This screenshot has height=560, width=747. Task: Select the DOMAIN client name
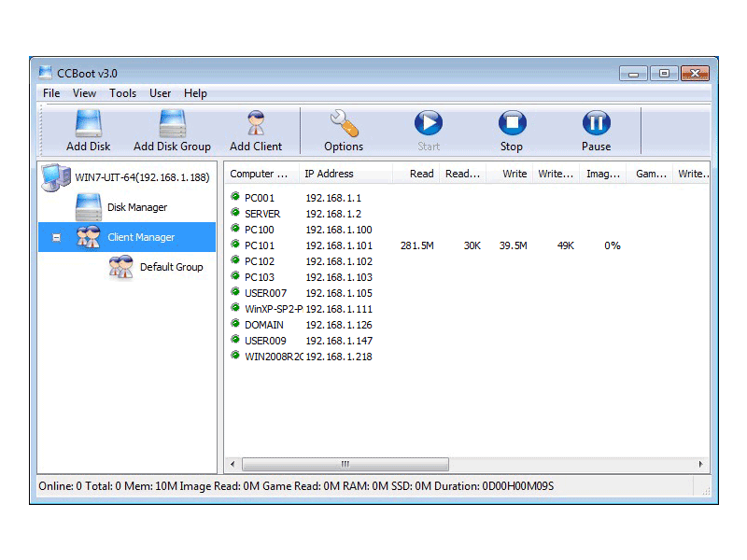coord(264,325)
